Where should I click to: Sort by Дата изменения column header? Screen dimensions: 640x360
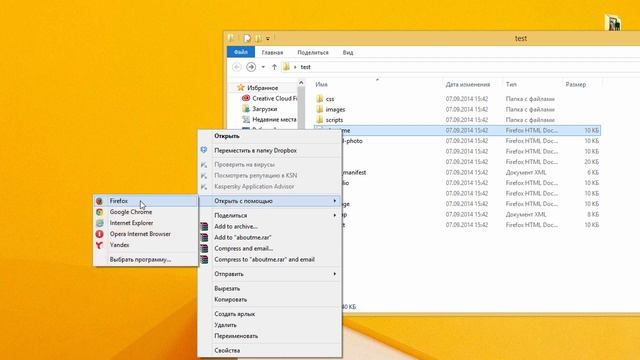click(468, 84)
